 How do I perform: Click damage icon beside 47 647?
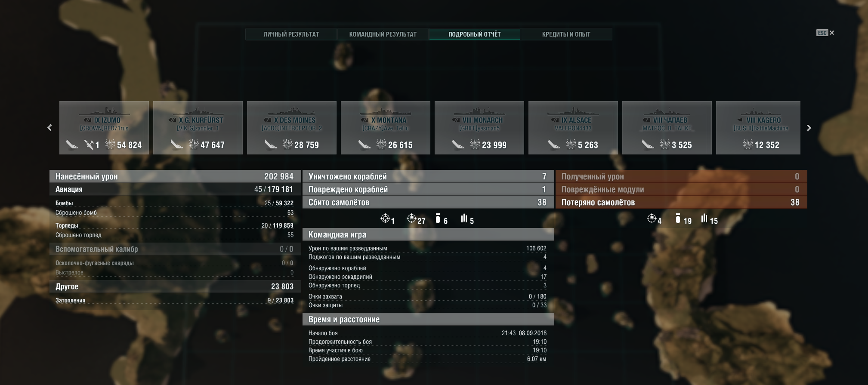click(193, 144)
